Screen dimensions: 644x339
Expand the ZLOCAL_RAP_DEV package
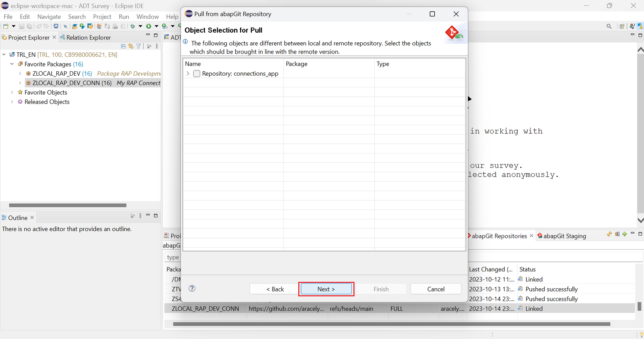pyautogui.click(x=20, y=74)
